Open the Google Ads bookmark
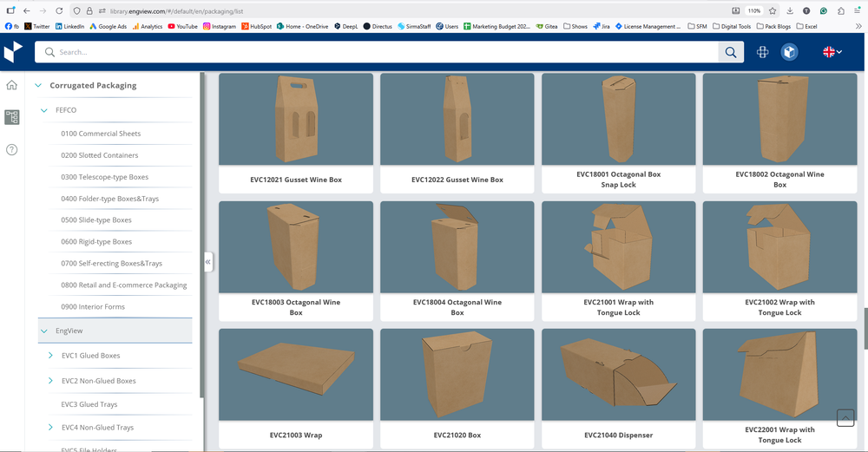 (x=108, y=26)
